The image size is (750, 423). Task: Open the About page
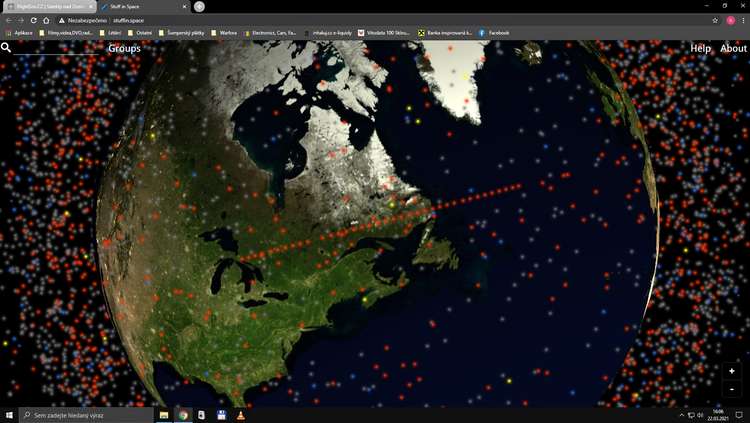(x=733, y=48)
